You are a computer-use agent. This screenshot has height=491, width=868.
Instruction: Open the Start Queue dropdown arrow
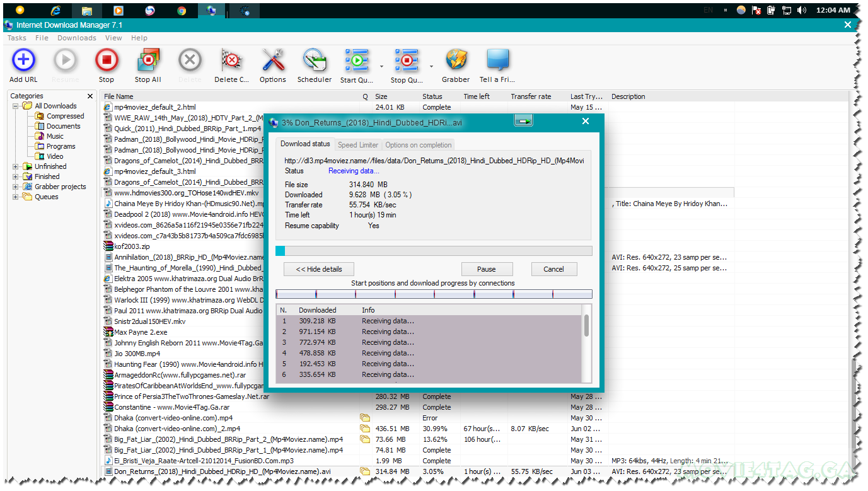tap(381, 66)
